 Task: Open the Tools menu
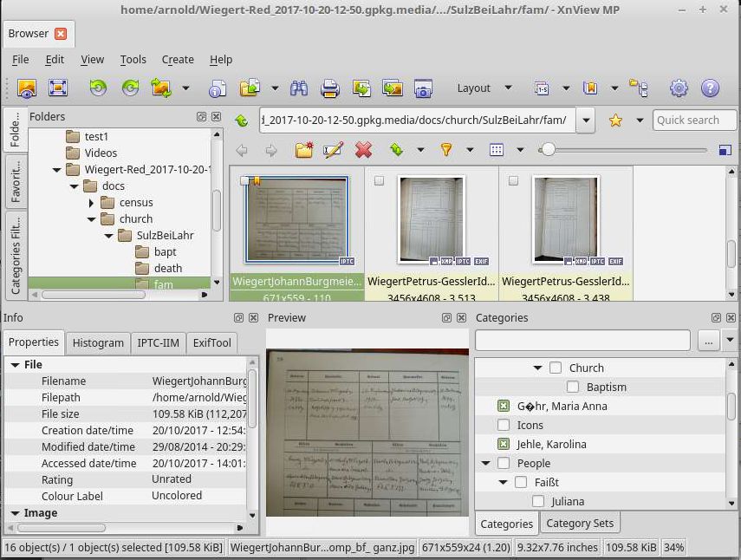(133, 60)
